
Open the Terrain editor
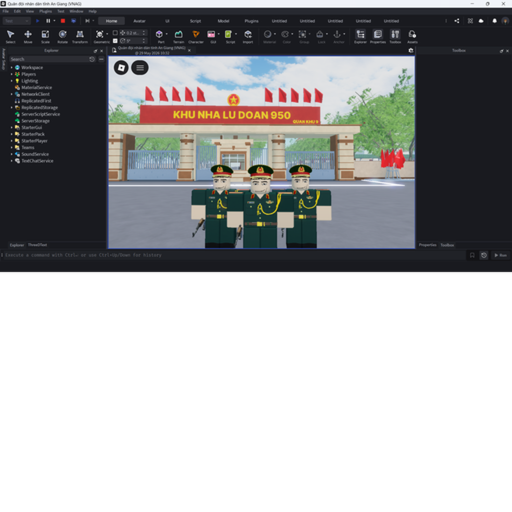click(179, 36)
